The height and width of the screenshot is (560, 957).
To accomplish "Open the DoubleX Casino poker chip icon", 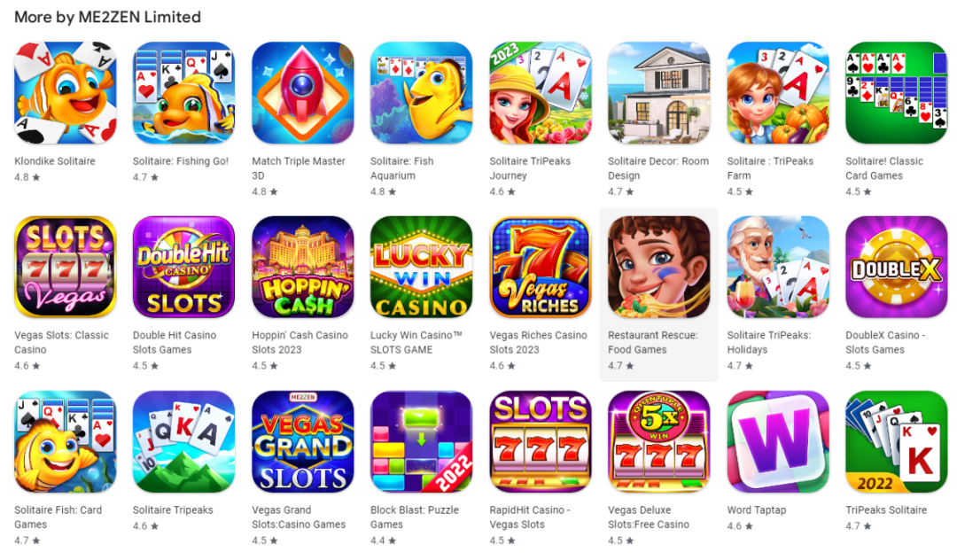I will (x=896, y=268).
